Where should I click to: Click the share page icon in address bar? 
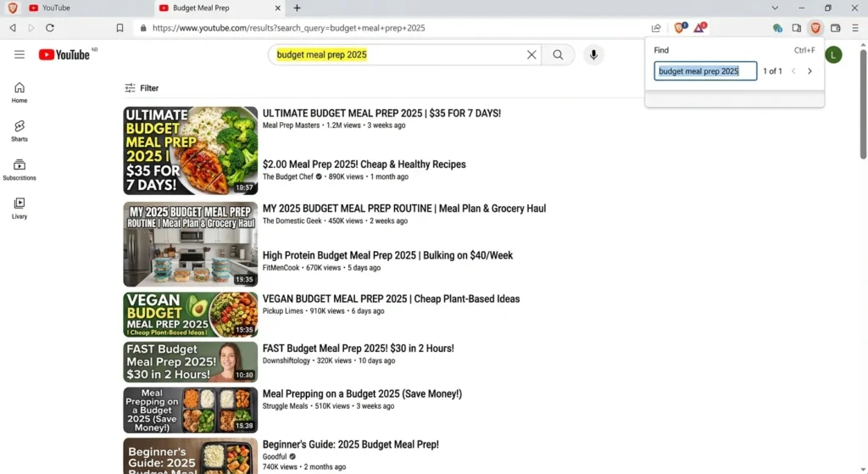pos(656,28)
